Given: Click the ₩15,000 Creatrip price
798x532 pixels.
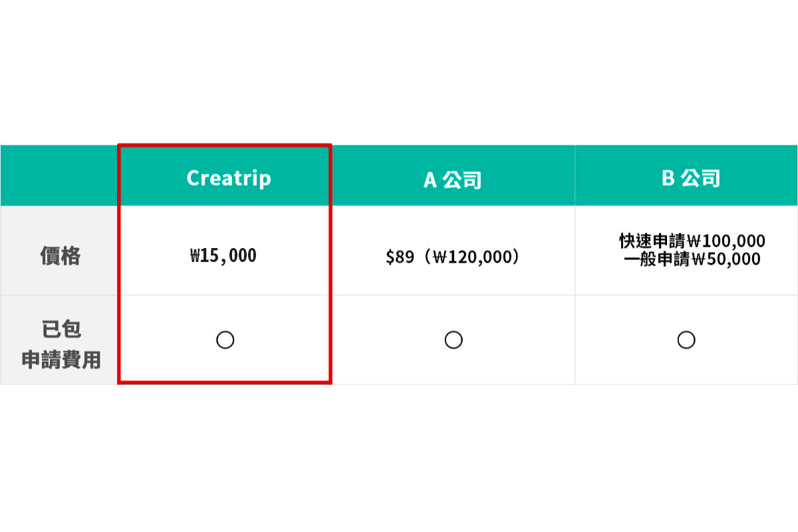Looking at the screenshot, I should (223, 255).
